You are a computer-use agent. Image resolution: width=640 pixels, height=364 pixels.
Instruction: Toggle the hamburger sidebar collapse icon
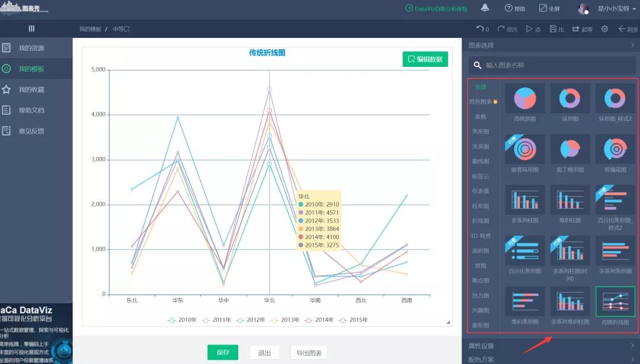(x=31, y=28)
